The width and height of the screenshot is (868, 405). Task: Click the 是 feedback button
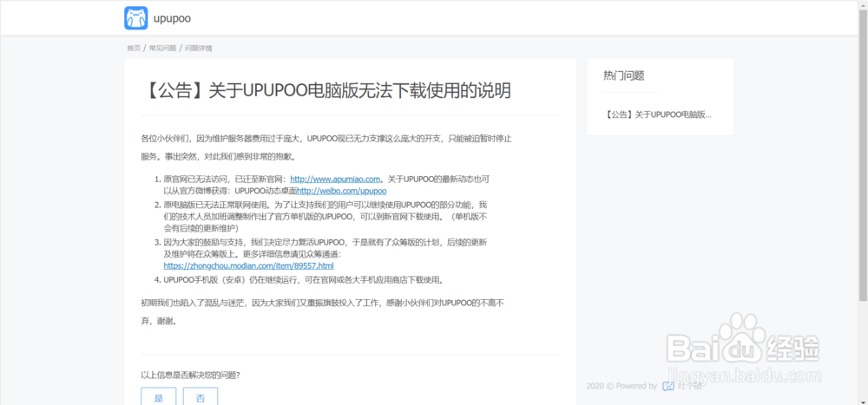coord(158,396)
